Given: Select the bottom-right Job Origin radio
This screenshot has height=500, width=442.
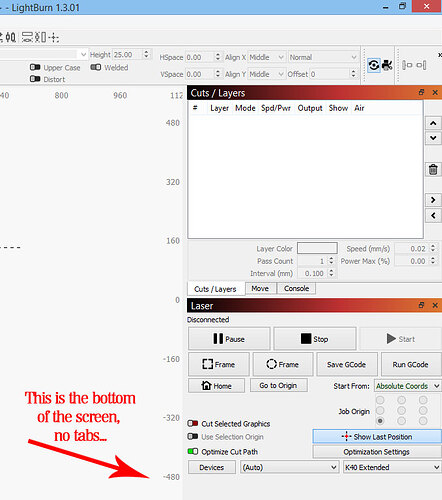Looking at the screenshot, I should 423,421.
